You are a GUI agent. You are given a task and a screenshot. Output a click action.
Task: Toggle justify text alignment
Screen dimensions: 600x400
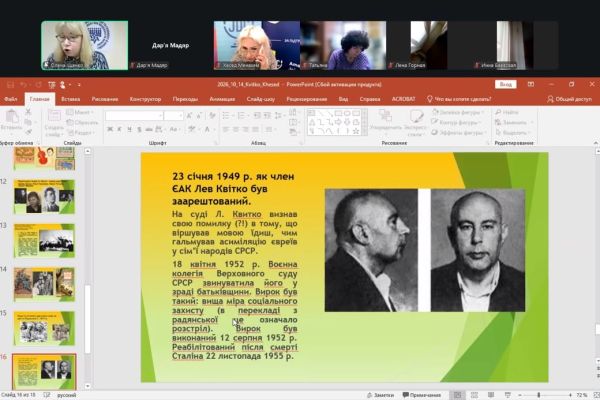(x=256, y=129)
